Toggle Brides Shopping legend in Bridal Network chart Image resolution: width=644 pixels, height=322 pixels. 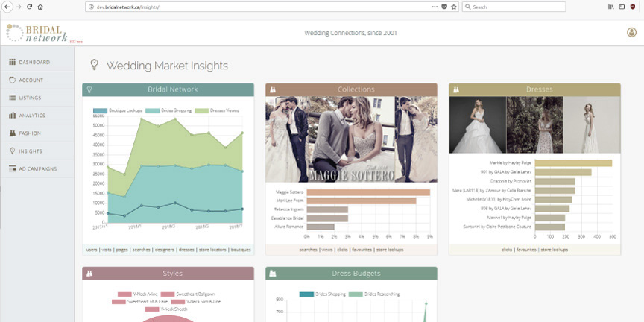(x=168, y=110)
